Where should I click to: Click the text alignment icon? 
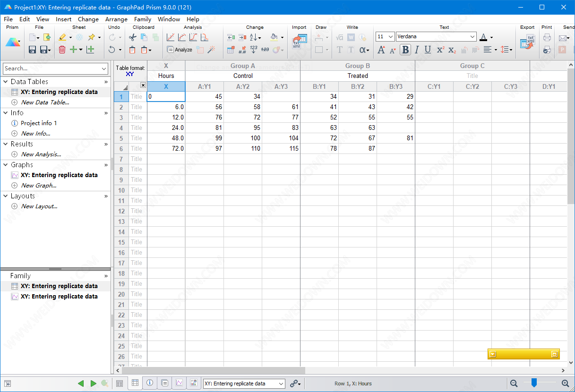(487, 50)
